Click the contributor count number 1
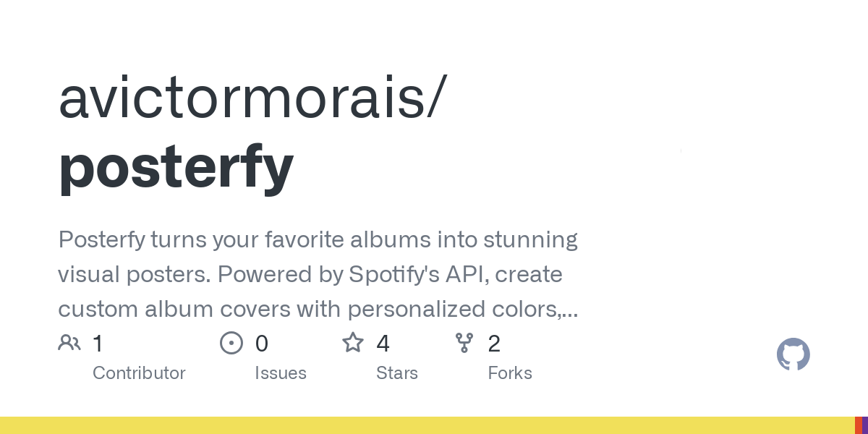The image size is (868, 434). click(98, 344)
